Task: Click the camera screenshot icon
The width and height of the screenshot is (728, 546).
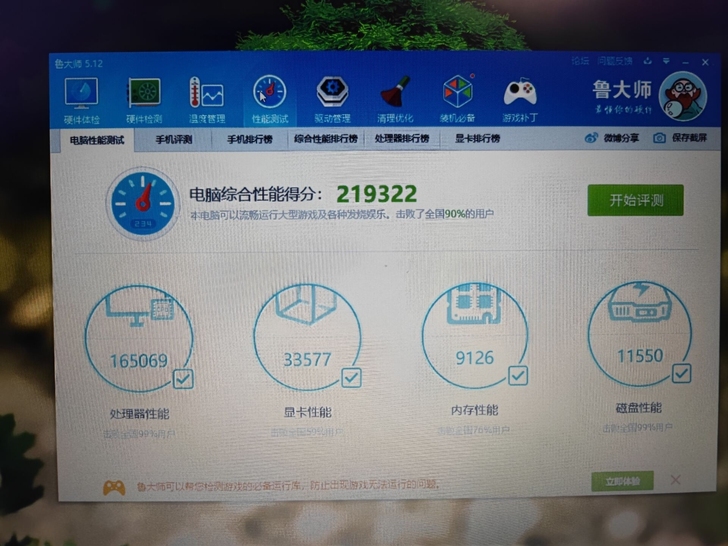Action: click(659, 138)
